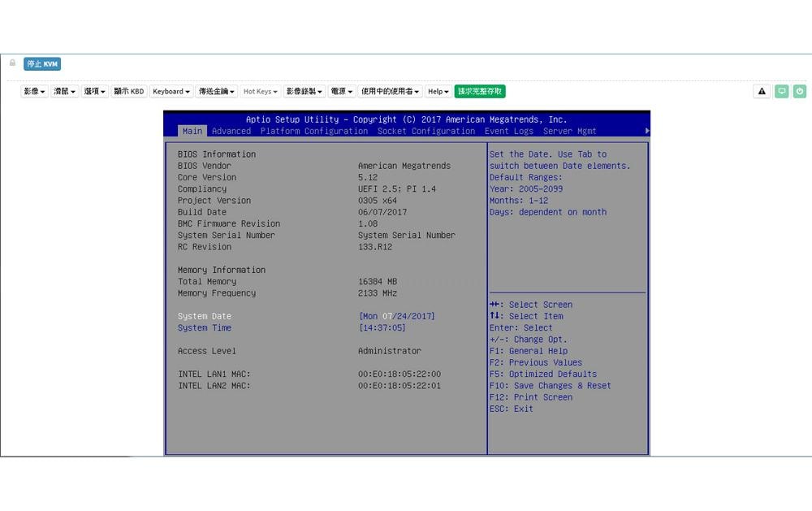Click the green power status icon

(x=800, y=91)
